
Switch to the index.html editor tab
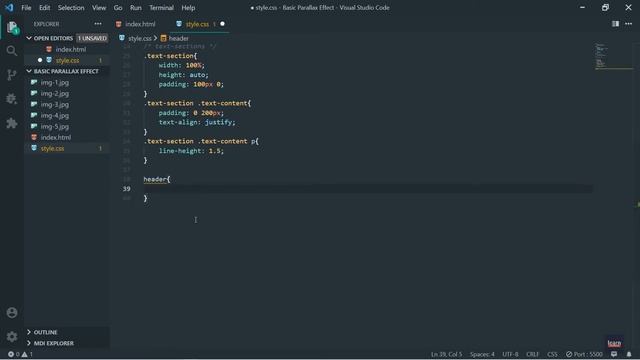[140, 24]
